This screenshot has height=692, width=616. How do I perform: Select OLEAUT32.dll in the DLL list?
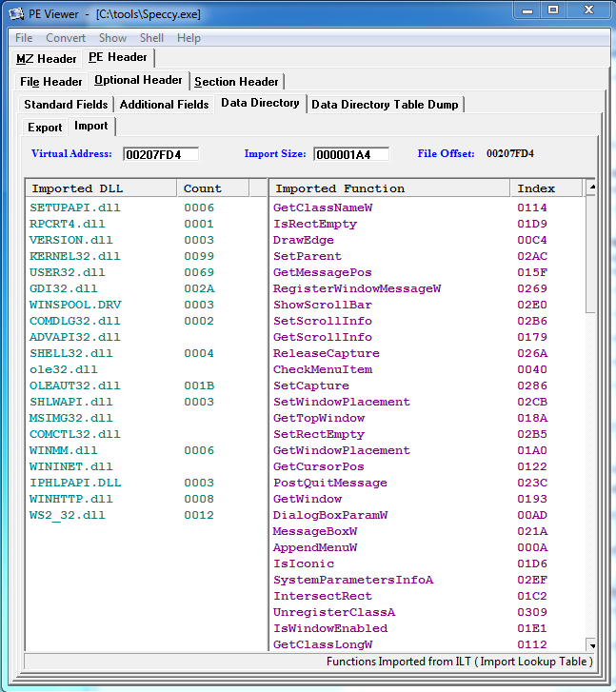point(74,386)
